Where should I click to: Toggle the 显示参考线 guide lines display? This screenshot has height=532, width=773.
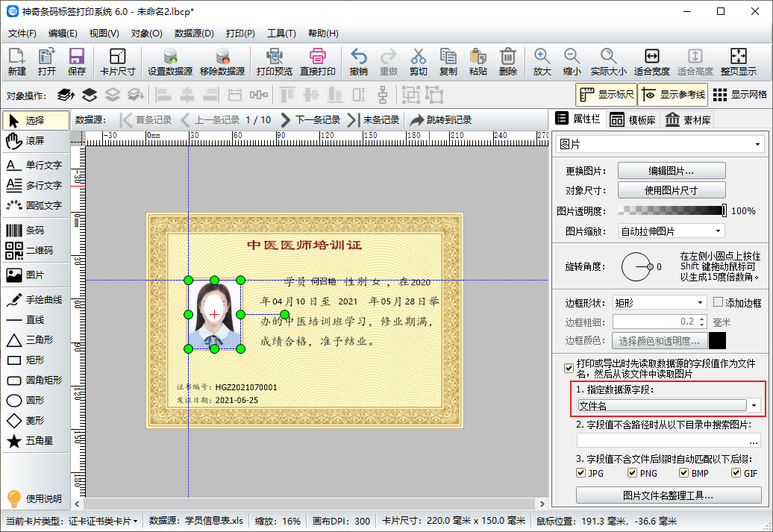[673, 95]
